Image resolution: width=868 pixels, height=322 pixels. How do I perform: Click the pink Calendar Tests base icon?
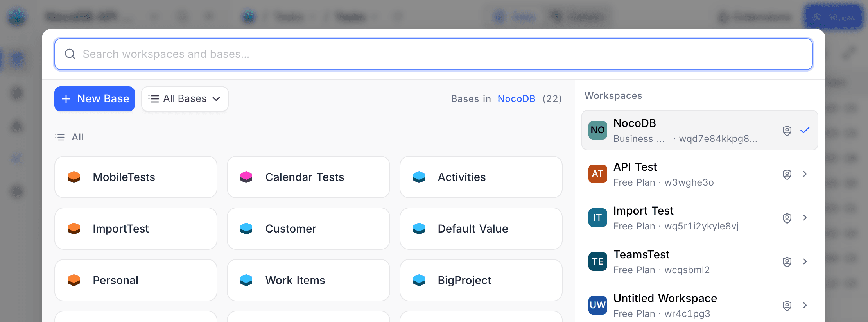[246, 177]
